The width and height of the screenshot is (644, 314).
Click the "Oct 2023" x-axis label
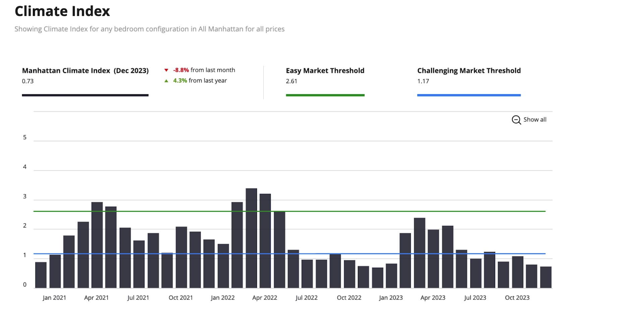pyautogui.click(x=517, y=298)
